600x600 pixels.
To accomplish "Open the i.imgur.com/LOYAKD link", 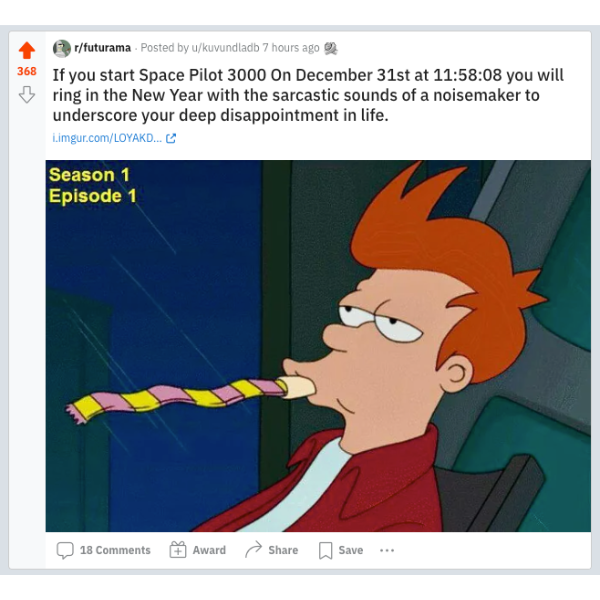I will pos(107,138).
